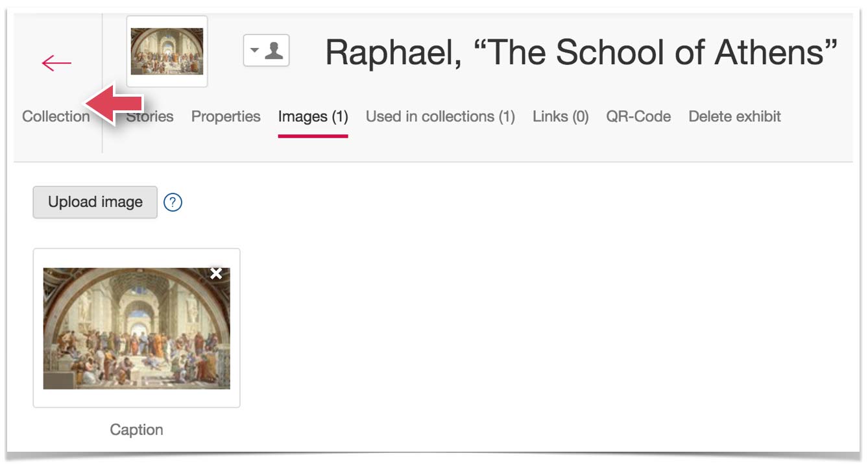Click the red back arrow icon
The height and width of the screenshot is (466, 868).
[x=56, y=63]
